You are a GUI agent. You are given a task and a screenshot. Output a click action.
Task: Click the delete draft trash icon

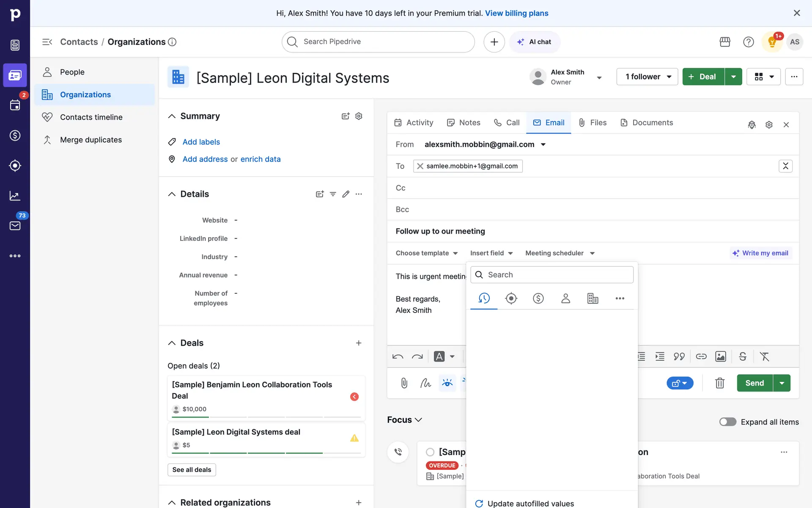719,383
